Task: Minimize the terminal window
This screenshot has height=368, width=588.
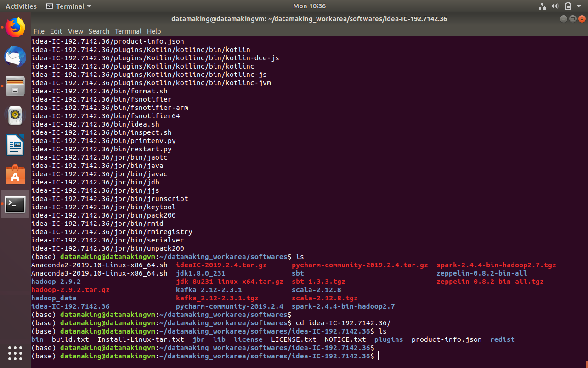Action: point(564,19)
